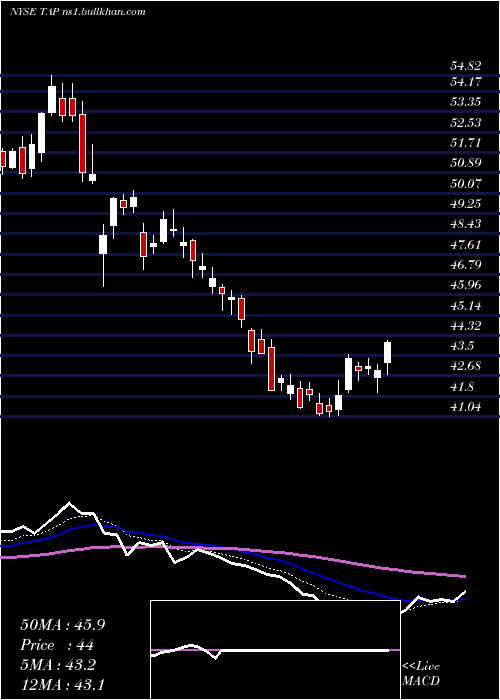Click the Price : 44 readout
Screen dimensions: 500x700
click(57, 645)
